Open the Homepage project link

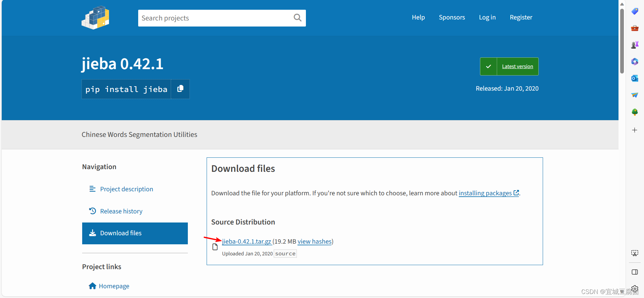point(114,286)
